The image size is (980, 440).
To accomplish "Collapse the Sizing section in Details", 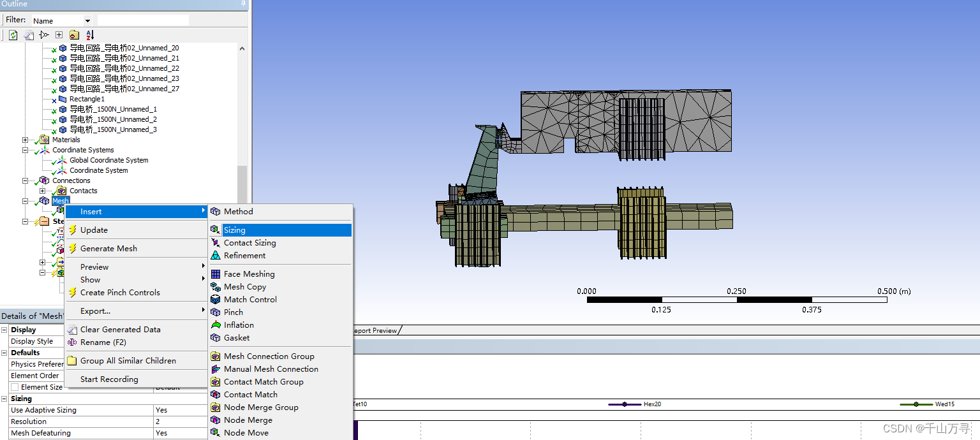I will [4, 399].
